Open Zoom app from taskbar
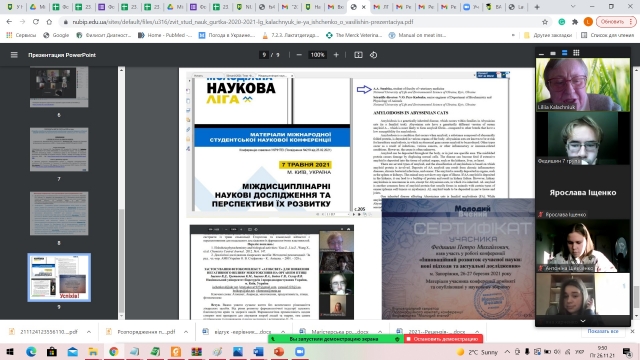 [x=300, y=351]
